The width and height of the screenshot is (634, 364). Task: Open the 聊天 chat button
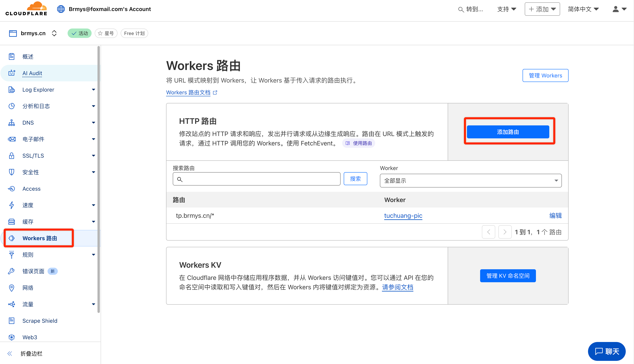(607, 351)
